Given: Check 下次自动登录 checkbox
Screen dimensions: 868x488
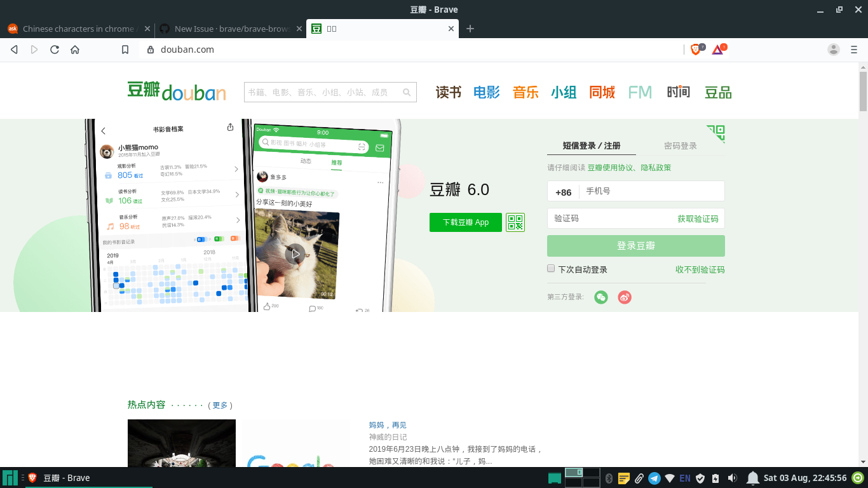Looking at the screenshot, I should (x=551, y=269).
